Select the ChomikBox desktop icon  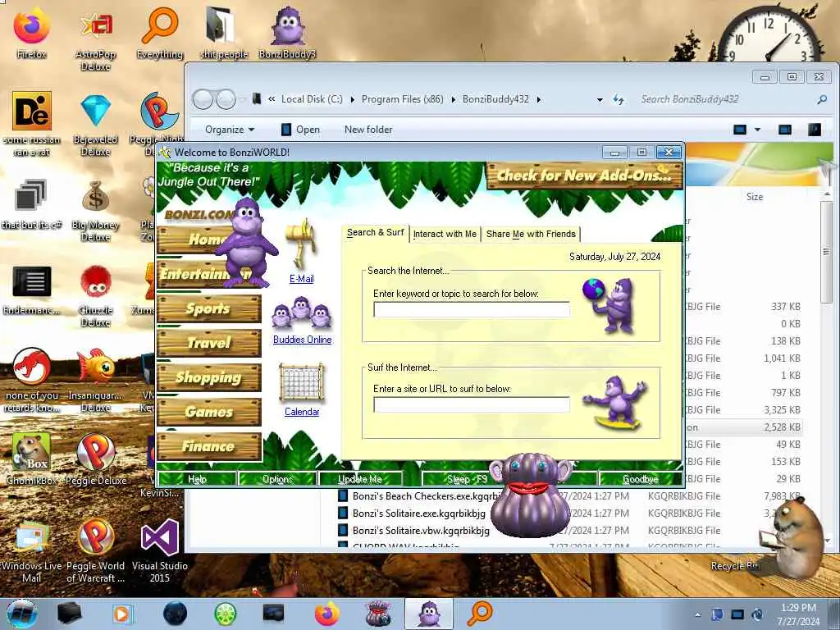pos(31,453)
